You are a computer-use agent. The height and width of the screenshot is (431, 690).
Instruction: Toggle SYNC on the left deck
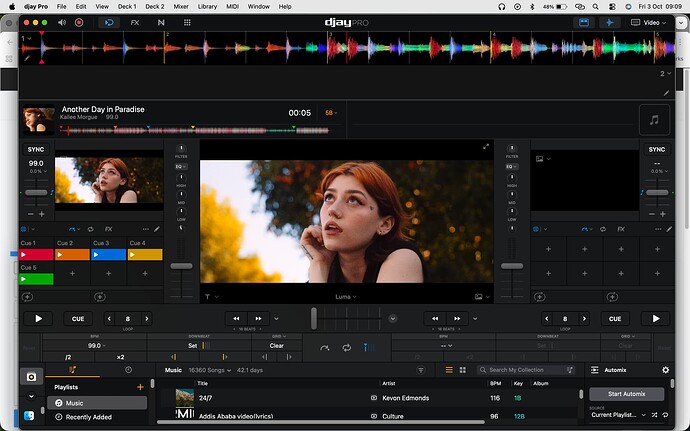(36, 149)
